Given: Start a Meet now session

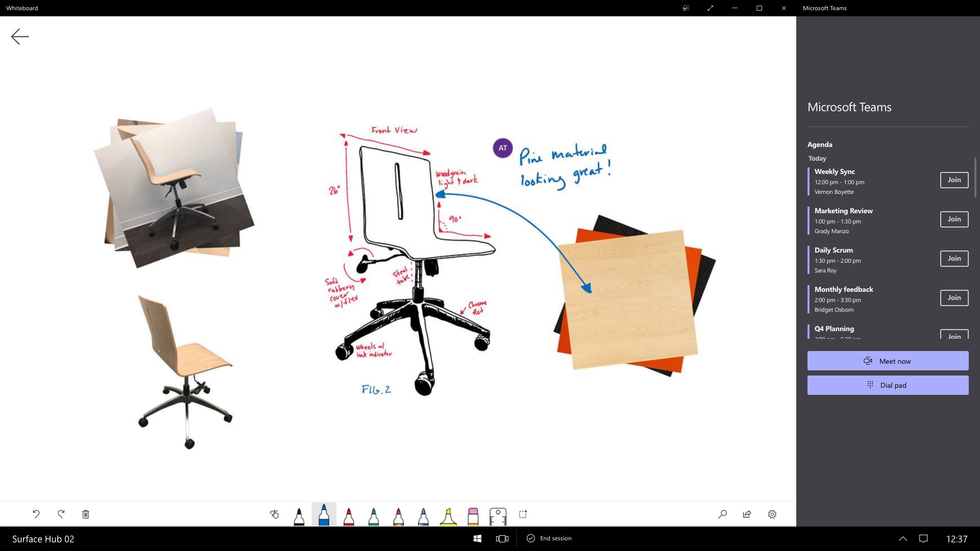Looking at the screenshot, I should 888,361.
